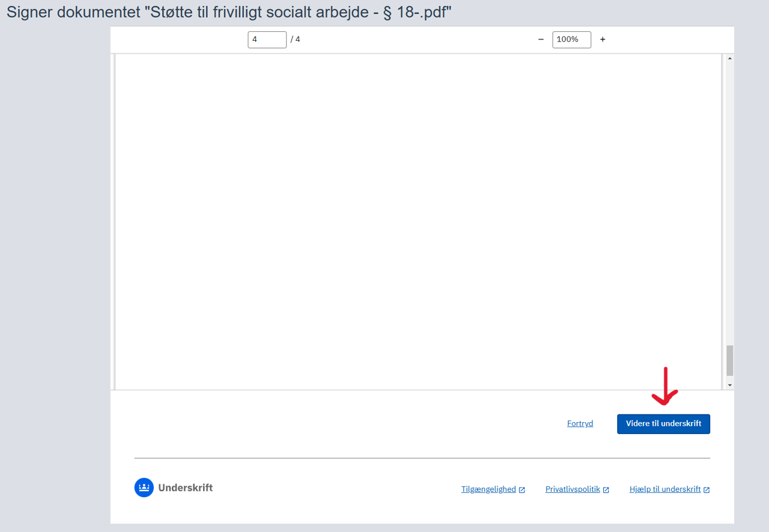Select the 100% zoom level field

571,40
